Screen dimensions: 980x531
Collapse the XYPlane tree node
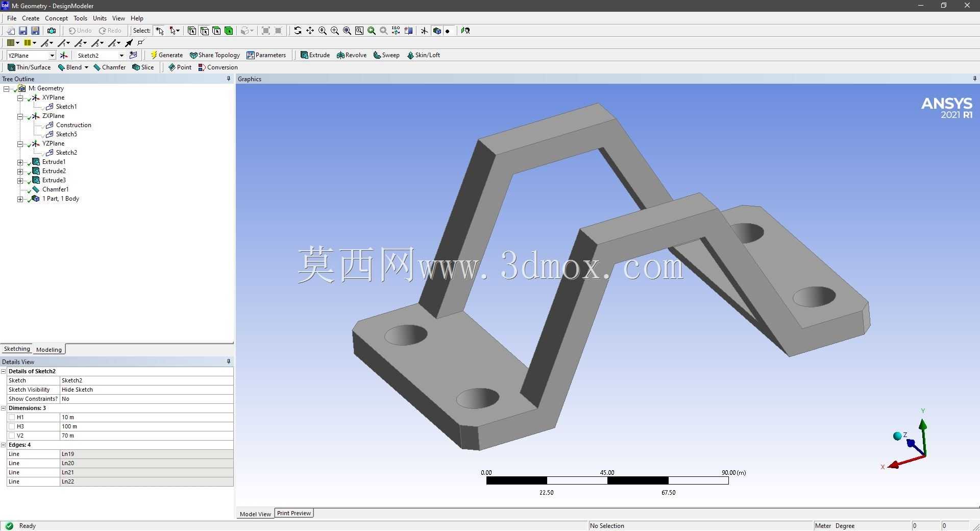20,98
